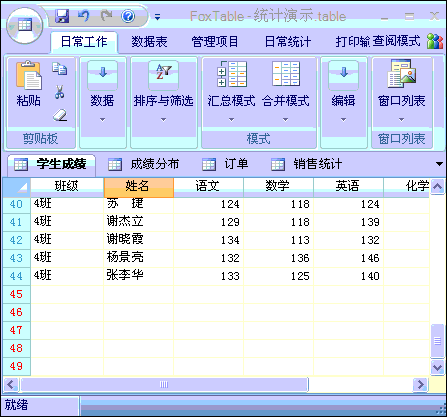Switch to the 数据表 ribbon tab
The image size is (447, 417).
149,42
